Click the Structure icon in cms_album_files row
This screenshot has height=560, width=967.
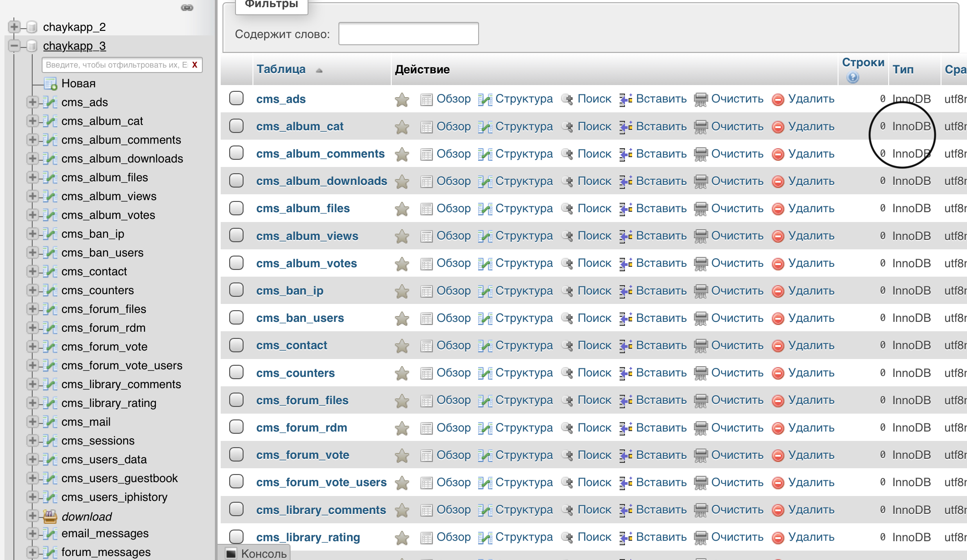point(485,209)
